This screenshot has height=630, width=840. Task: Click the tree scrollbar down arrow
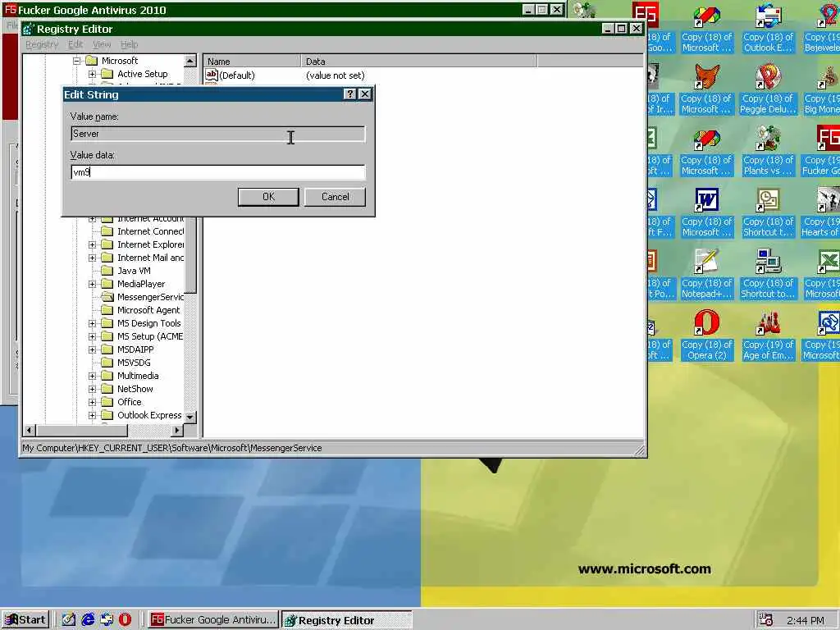pos(190,416)
